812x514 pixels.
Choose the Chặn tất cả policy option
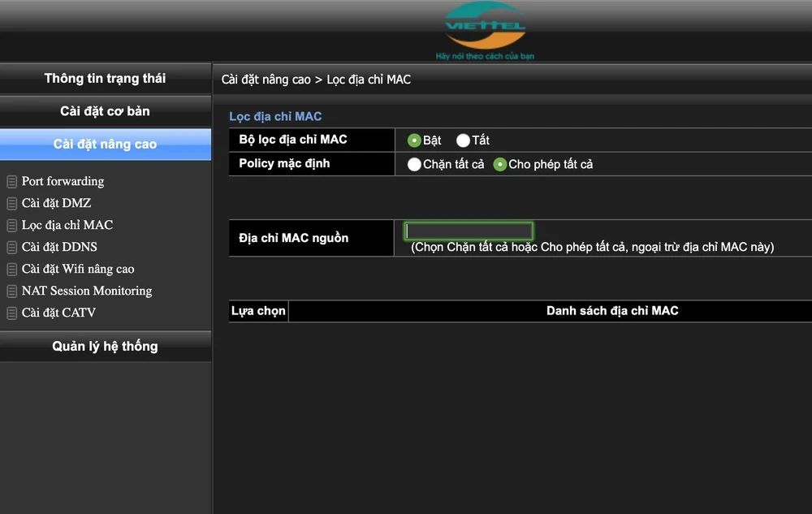[414, 165]
